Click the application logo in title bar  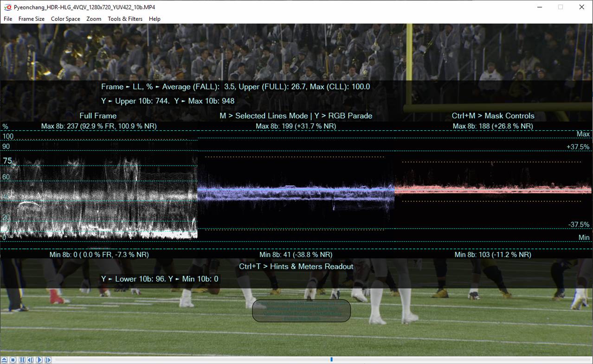click(7, 7)
